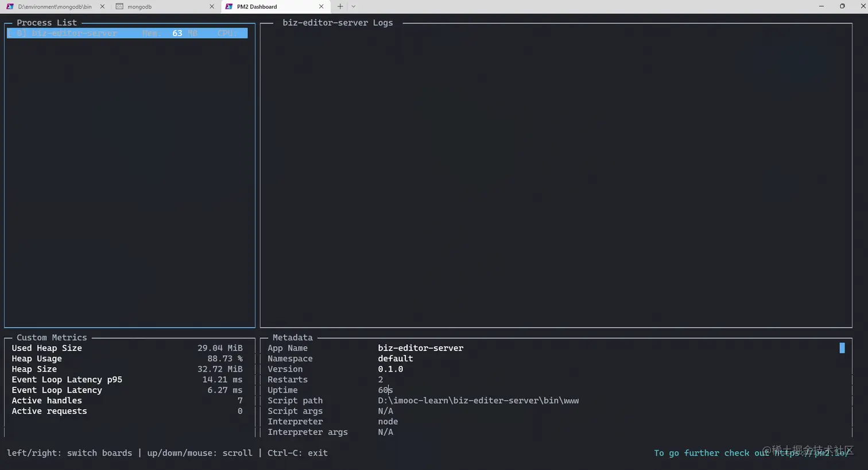This screenshot has height=470, width=868.
Task: Click the Active requests metric label
Action: tap(49, 411)
